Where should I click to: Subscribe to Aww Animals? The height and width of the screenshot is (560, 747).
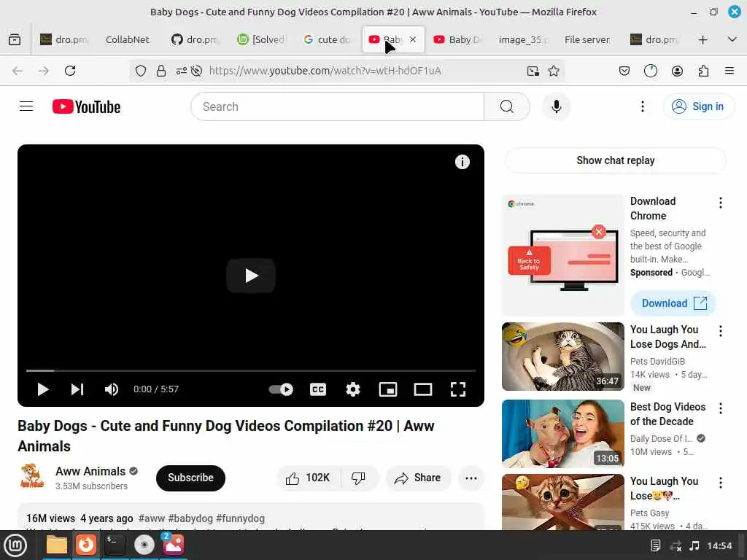pyautogui.click(x=190, y=478)
